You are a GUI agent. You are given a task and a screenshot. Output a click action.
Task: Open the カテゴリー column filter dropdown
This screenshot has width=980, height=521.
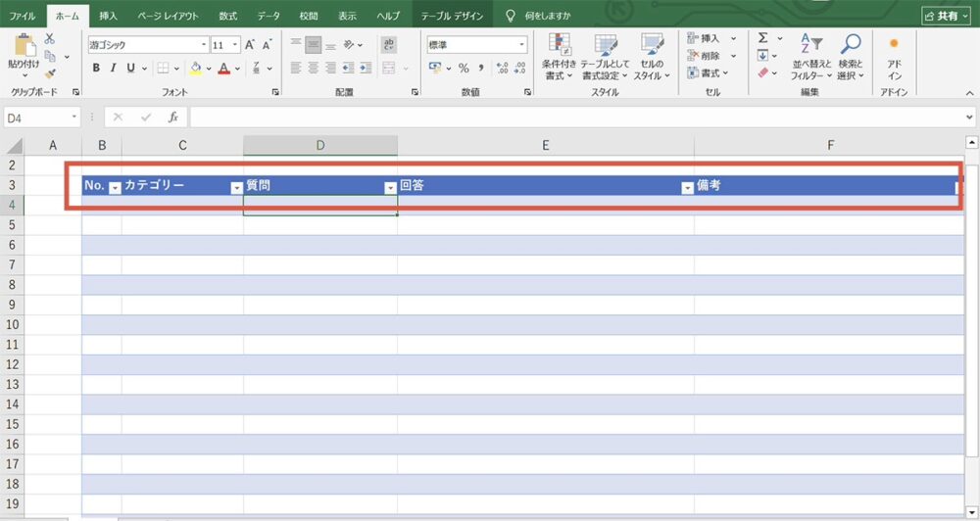click(236, 188)
